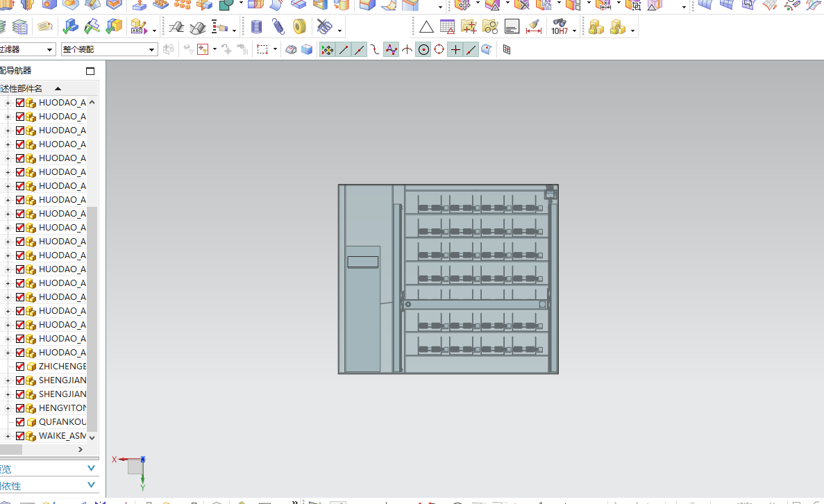
Task: Click the extension spring tool icon
Action: click(x=278, y=27)
